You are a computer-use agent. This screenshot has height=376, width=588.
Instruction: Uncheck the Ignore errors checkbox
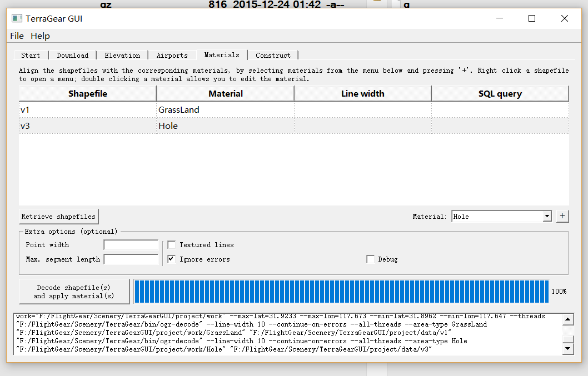tap(171, 259)
